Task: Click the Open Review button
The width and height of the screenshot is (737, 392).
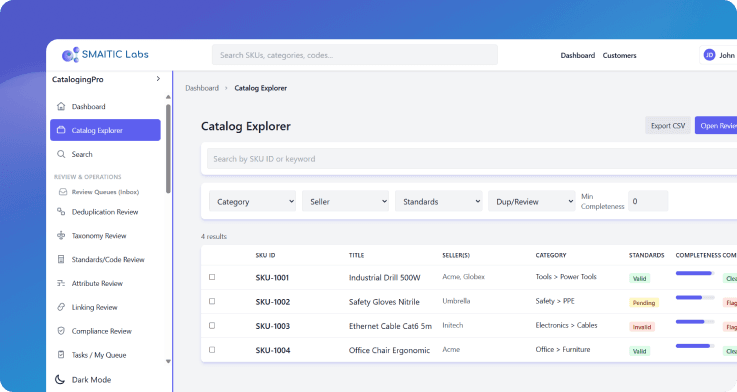Action: (x=716, y=125)
